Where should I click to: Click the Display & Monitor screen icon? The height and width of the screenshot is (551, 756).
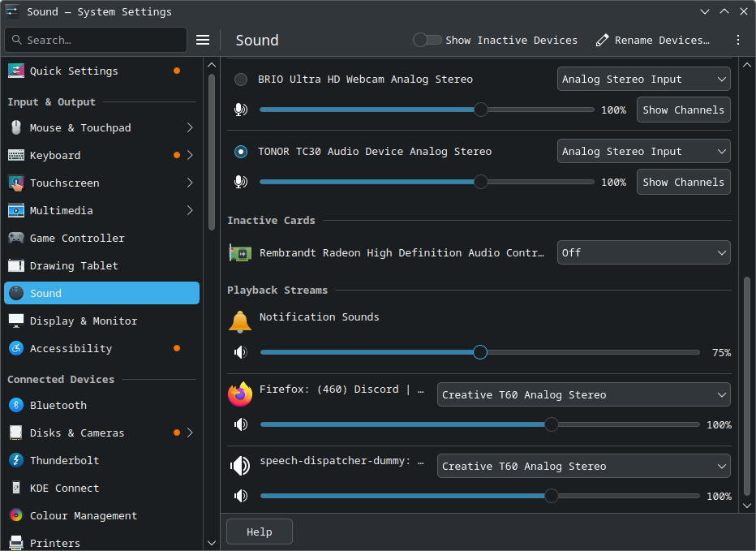[16, 321]
